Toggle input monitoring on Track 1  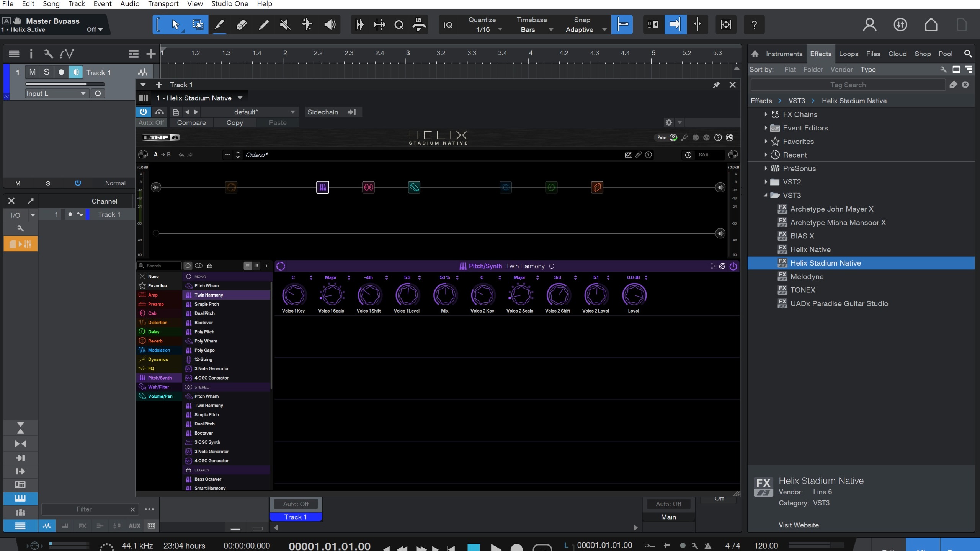click(76, 72)
